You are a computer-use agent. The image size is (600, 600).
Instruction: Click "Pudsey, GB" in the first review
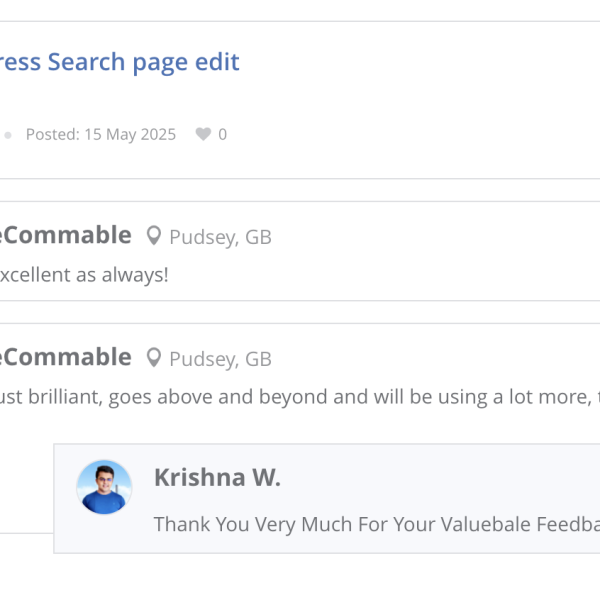tap(220, 237)
